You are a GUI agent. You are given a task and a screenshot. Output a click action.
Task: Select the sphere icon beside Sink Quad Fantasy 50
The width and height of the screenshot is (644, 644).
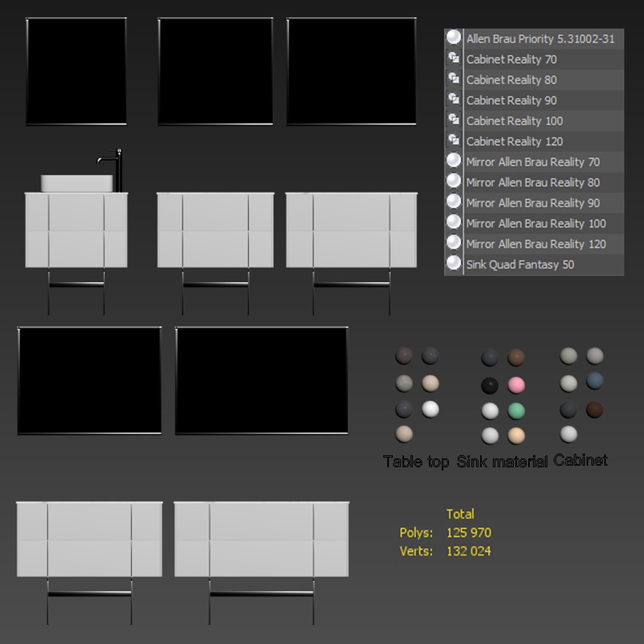click(454, 264)
